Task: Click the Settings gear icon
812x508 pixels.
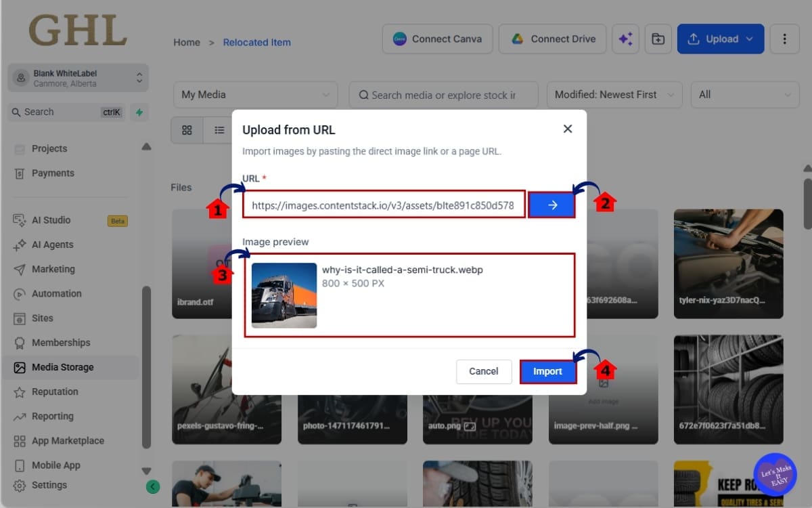Action: (x=20, y=486)
